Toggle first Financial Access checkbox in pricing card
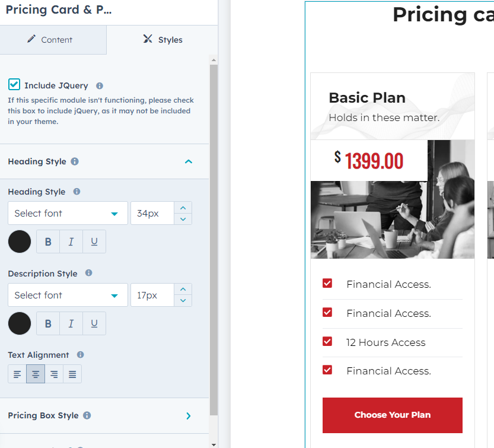Viewport: 494px width, 448px height. point(327,284)
